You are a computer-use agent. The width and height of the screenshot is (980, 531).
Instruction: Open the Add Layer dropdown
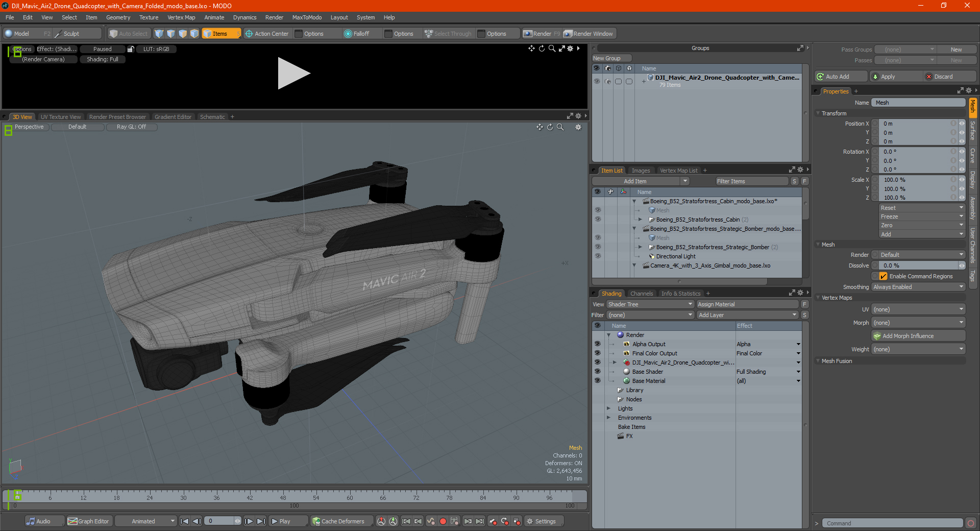tap(747, 315)
